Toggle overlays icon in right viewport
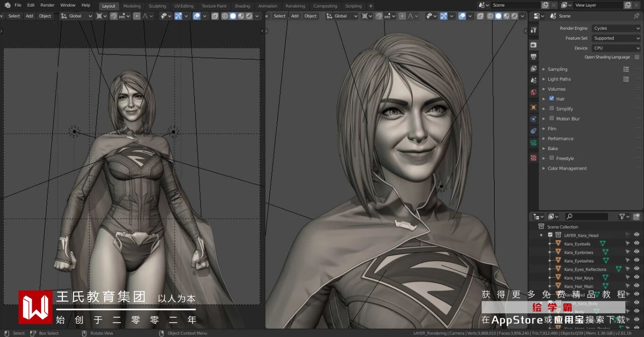Viewport: 644px width, 337px height. pos(462,16)
